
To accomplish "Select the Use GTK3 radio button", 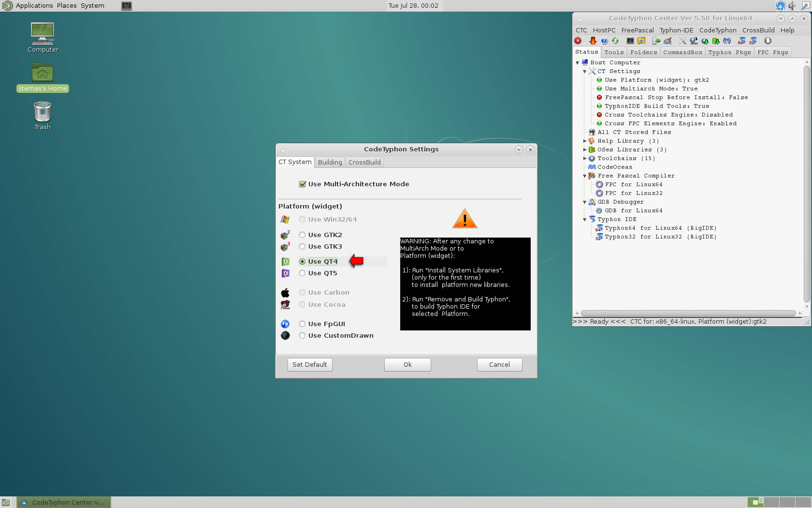I will click(302, 246).
